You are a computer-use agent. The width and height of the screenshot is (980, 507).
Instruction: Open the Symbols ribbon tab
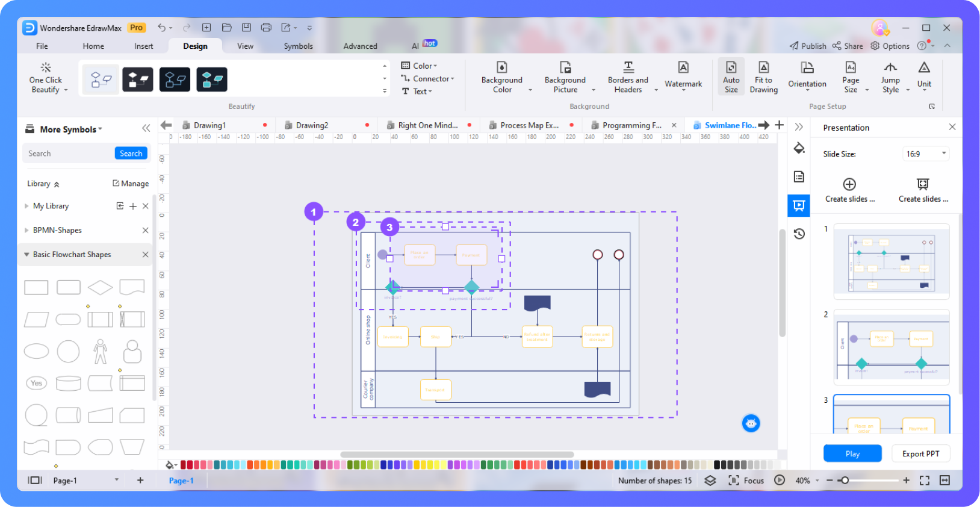tap(299, 46)
